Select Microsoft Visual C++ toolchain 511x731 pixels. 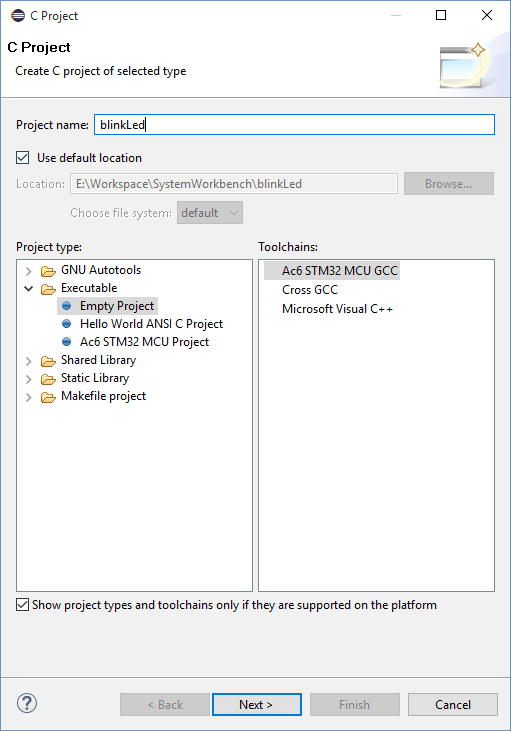click(x=337, y=309)
